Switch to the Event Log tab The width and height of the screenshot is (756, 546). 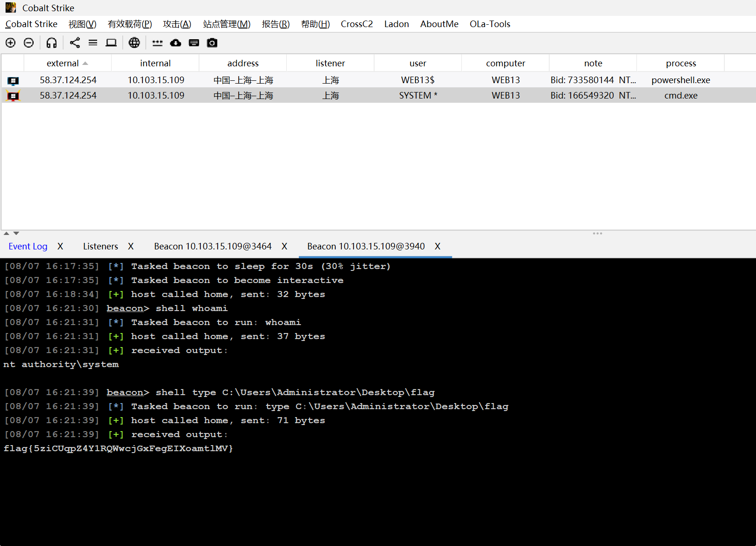point(28,246)
